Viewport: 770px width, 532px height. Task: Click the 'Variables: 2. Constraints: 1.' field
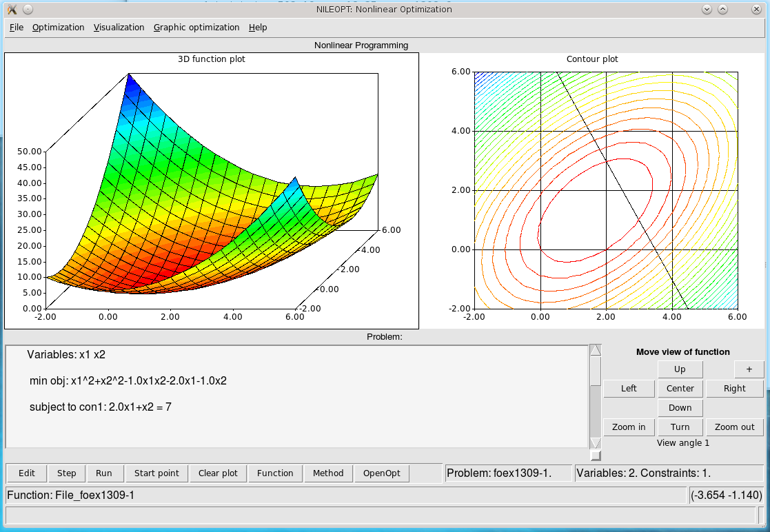(x=669, y=473)
